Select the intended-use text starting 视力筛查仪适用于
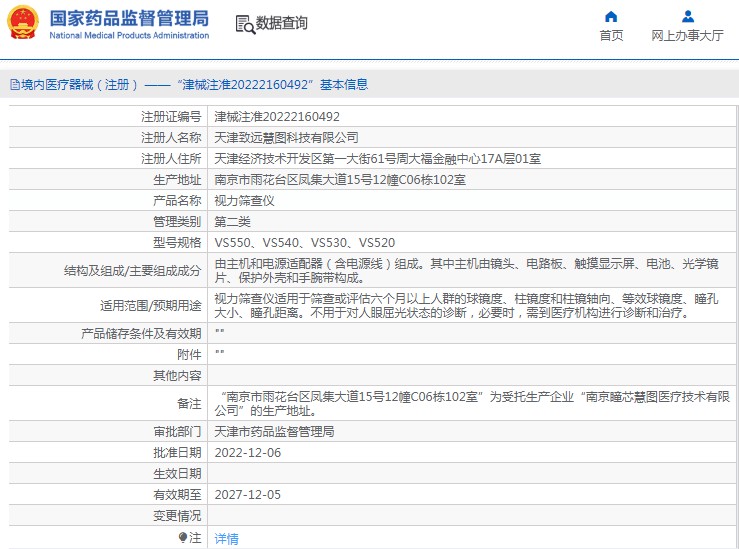Screen dimensions: 739x549 pos(467,305)
